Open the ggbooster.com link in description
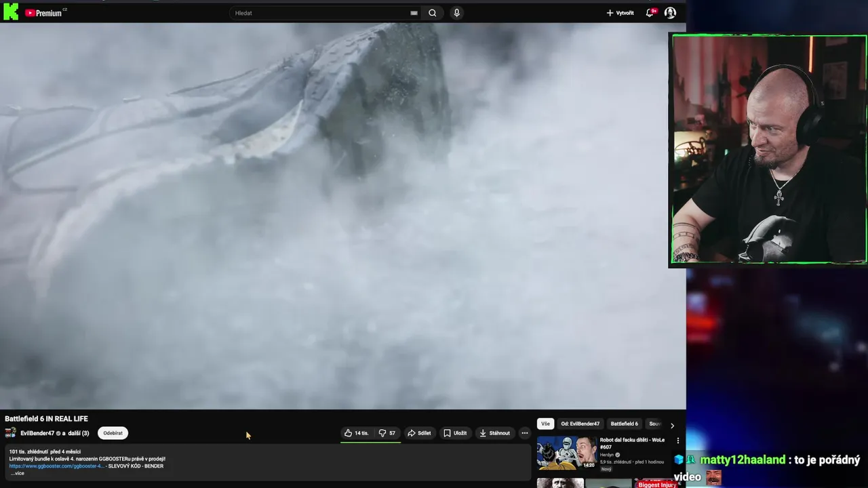868x488 pixels. [x=57, y=466]
